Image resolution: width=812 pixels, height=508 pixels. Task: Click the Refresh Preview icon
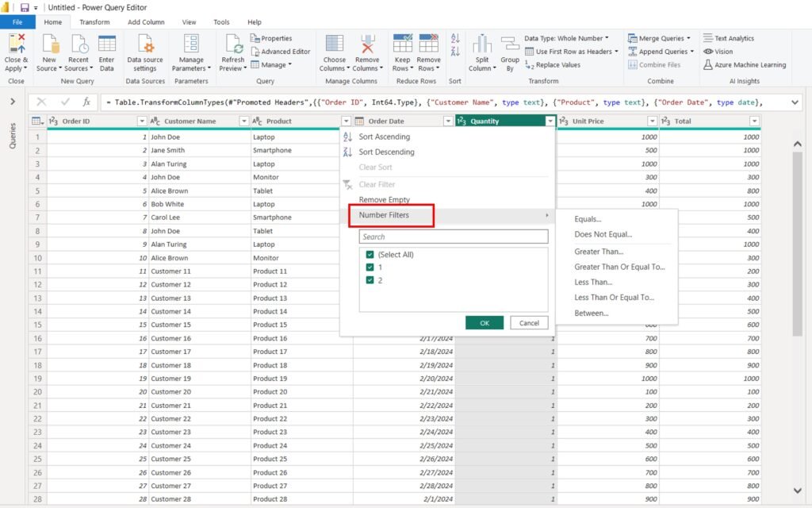[233, 44]
